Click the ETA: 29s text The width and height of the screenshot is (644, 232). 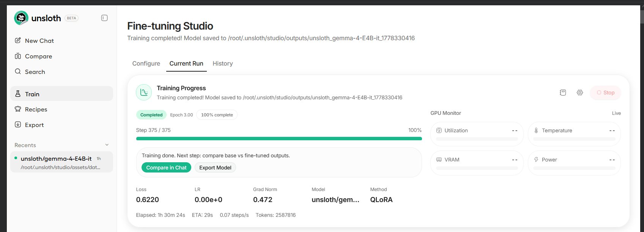click(202, 215)
